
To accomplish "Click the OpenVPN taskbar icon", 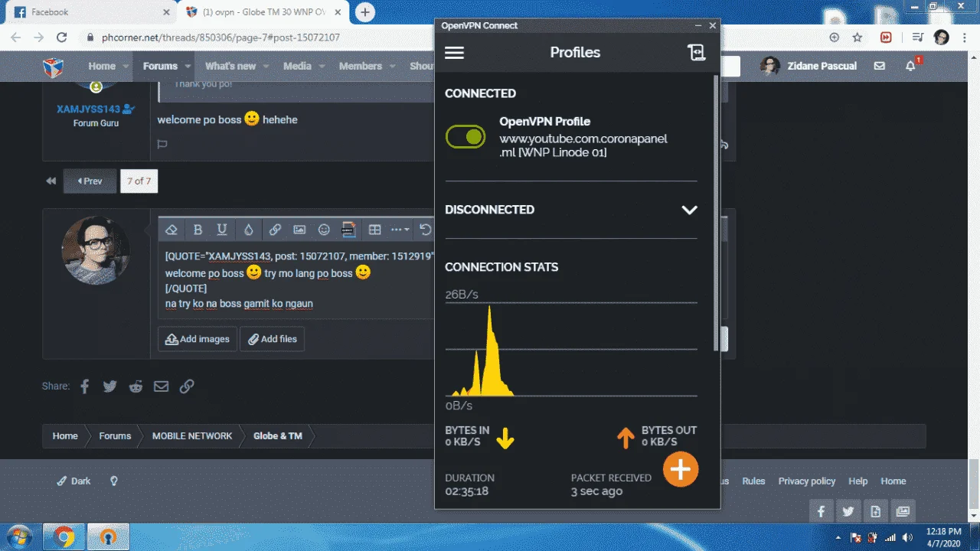I will point(109,537).
